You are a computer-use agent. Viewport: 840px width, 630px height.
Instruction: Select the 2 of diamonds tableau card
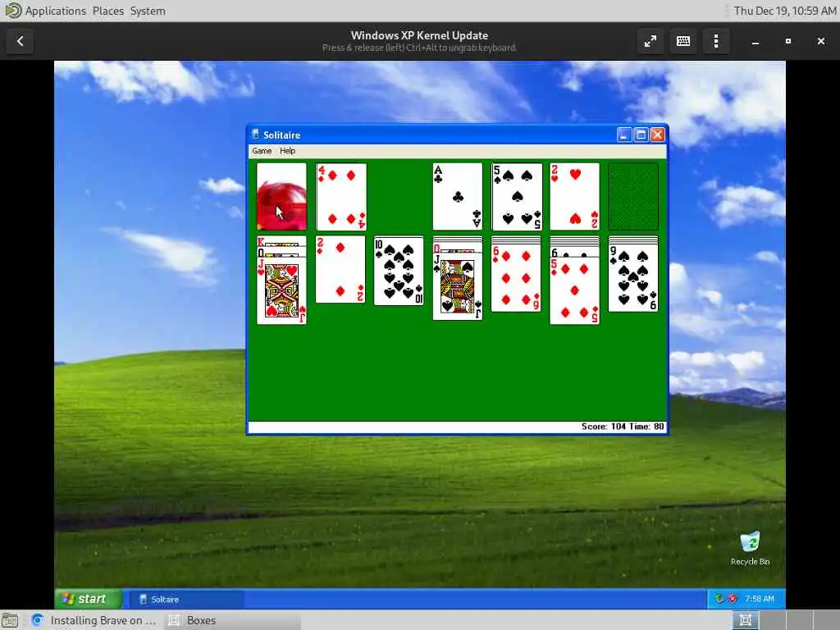(x=340, y=269)
